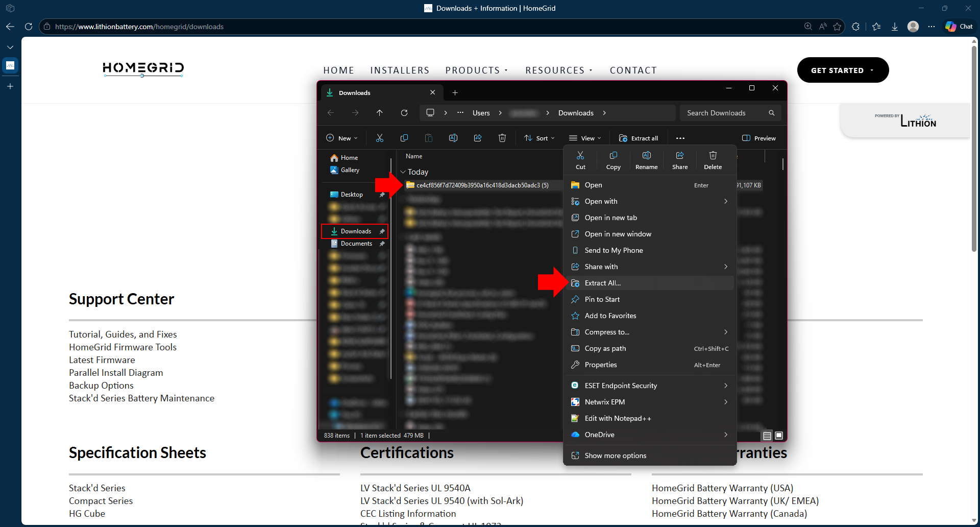Go up one folder level in Explorer
This screenshot has width=980, height=527.
[x=380, y=113]
